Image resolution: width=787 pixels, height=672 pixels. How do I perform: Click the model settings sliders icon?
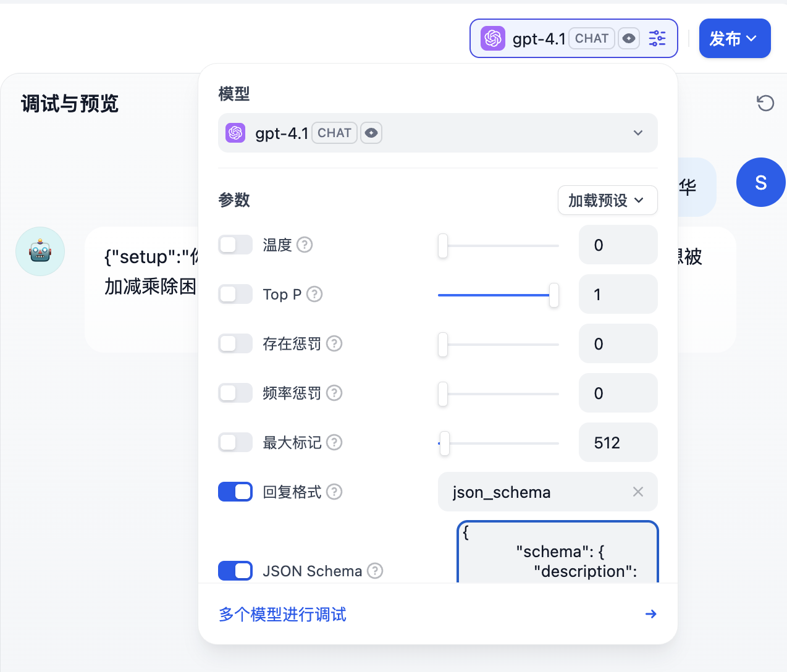(657, 38)
